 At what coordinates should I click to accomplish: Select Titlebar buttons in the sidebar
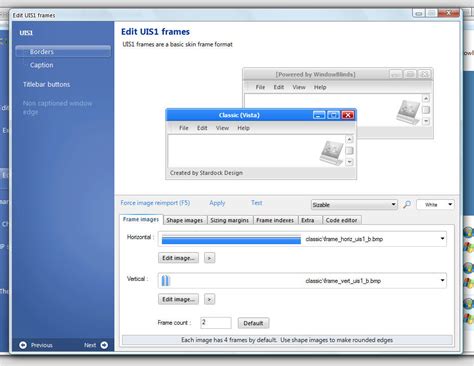(46, 84)
